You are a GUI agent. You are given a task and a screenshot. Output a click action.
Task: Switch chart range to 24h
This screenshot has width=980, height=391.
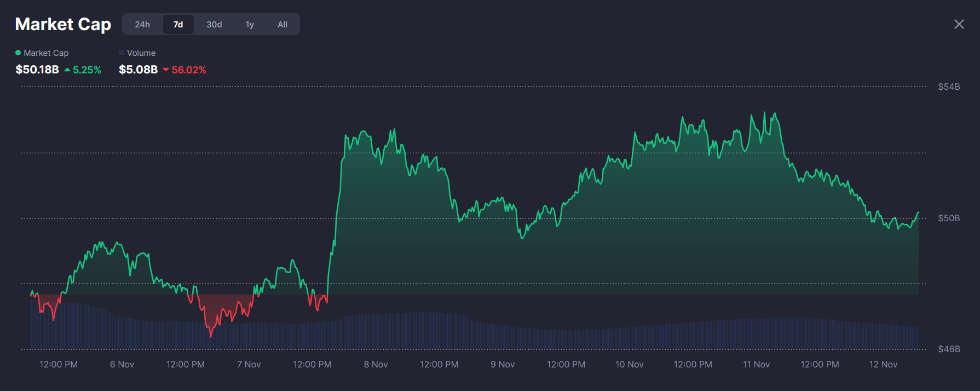coord(142,24)
